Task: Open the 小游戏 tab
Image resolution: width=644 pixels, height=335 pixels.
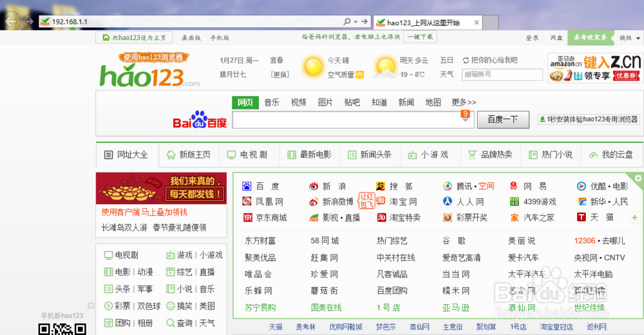Action: pos(430,155)
